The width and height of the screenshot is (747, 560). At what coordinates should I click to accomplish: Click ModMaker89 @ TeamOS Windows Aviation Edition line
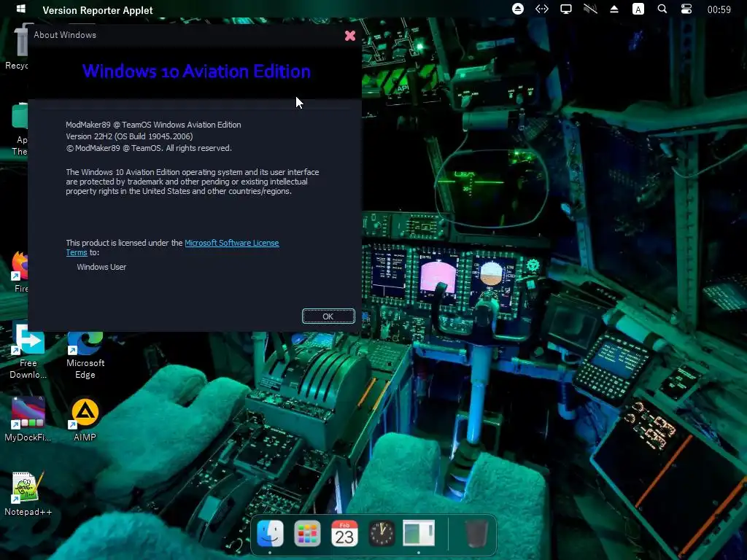coord(153,125)
